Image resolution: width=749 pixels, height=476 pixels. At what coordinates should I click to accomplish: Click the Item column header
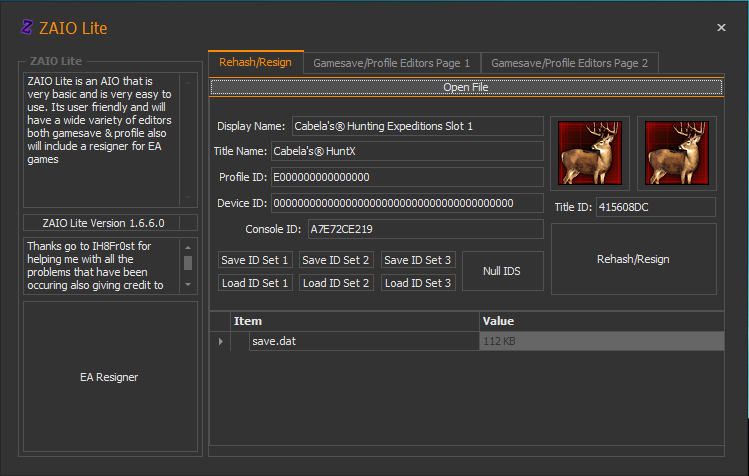click(x=354, y=321)
